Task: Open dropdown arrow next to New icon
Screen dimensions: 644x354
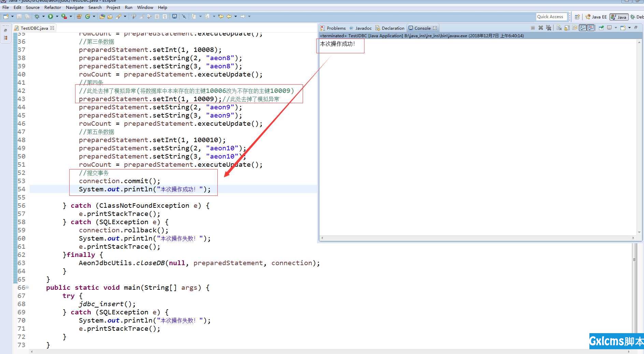Action: point(12,16)
